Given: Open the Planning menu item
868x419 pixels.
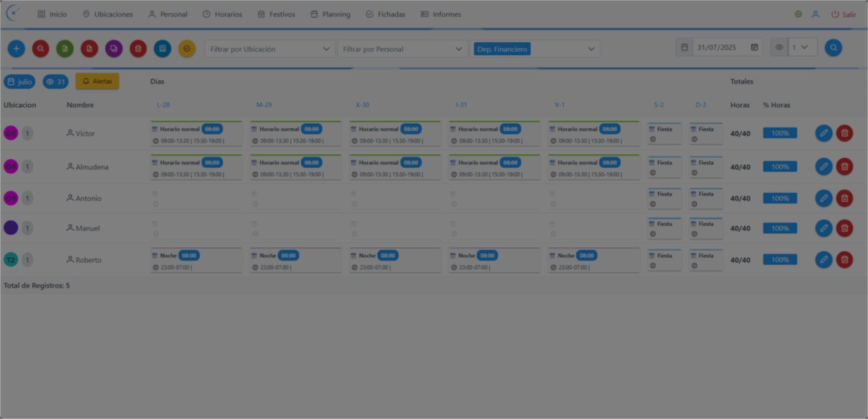Looking at the screenshot, I should (330, 15).
